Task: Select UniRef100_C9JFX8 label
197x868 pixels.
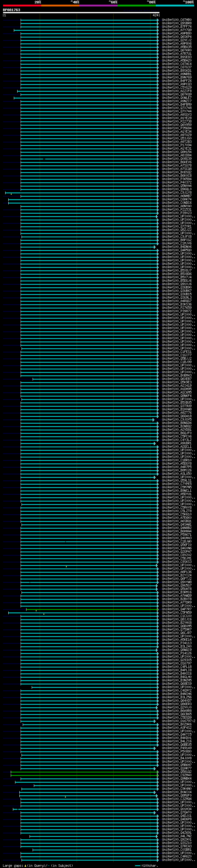Action: [176, 236]
